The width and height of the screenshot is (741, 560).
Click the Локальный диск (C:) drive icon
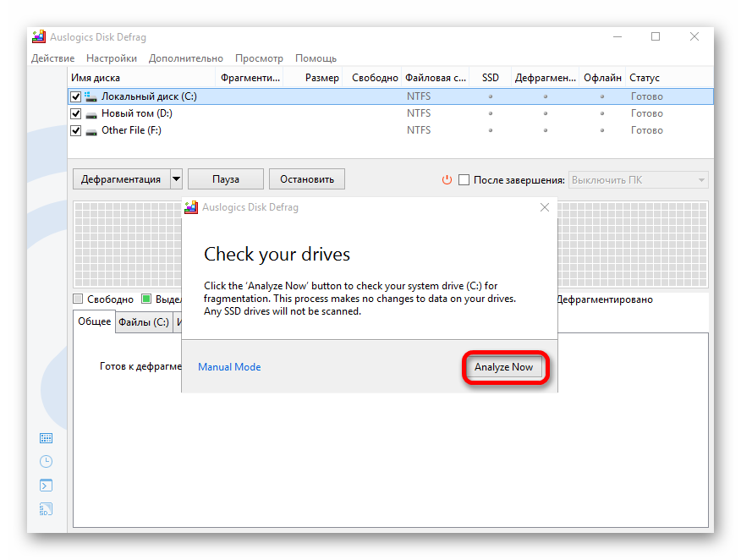(x=91, y=96)
